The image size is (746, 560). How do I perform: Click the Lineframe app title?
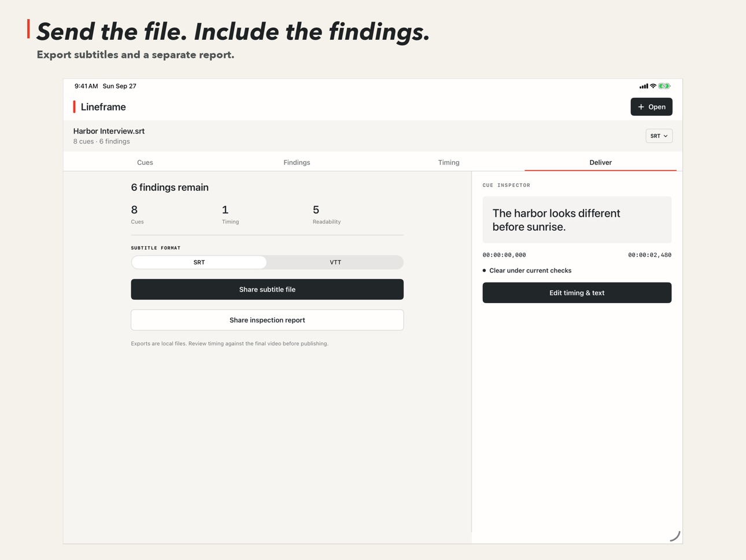(x=103, y=107)
